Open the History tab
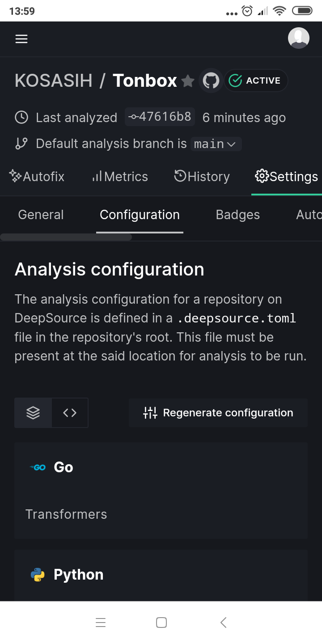Image resolution: width=322 pixels, height=644 pixels. pos(202,177)
